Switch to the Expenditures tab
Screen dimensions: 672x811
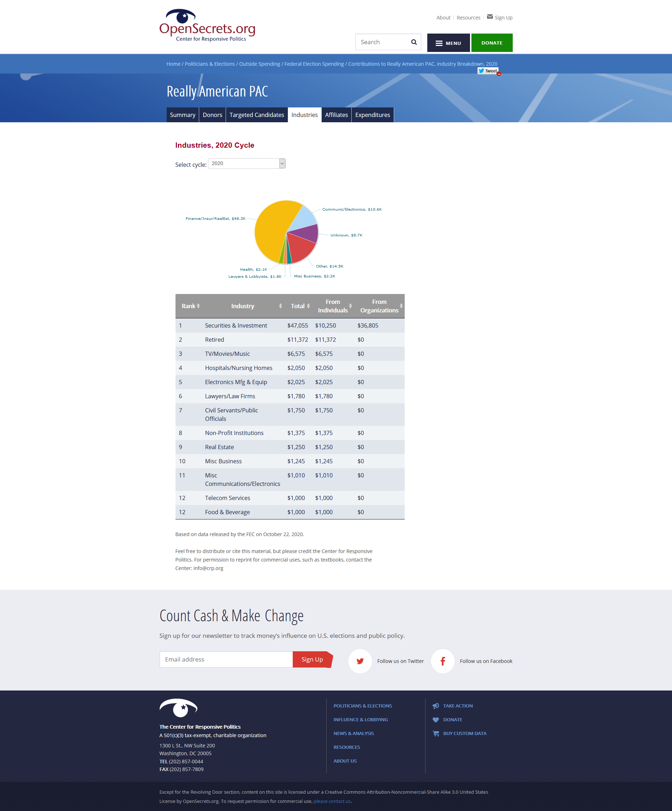(373, 115)
